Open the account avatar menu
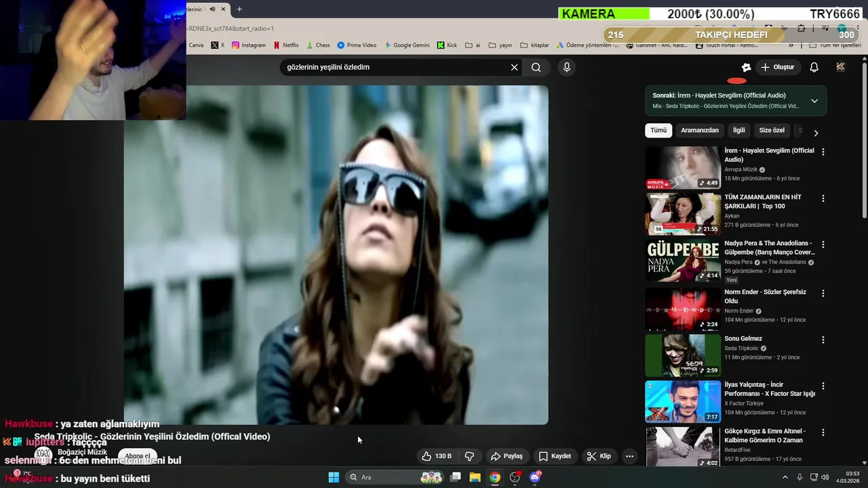The height and width of the screenshot is (488, 868). [x=841, y=67]
